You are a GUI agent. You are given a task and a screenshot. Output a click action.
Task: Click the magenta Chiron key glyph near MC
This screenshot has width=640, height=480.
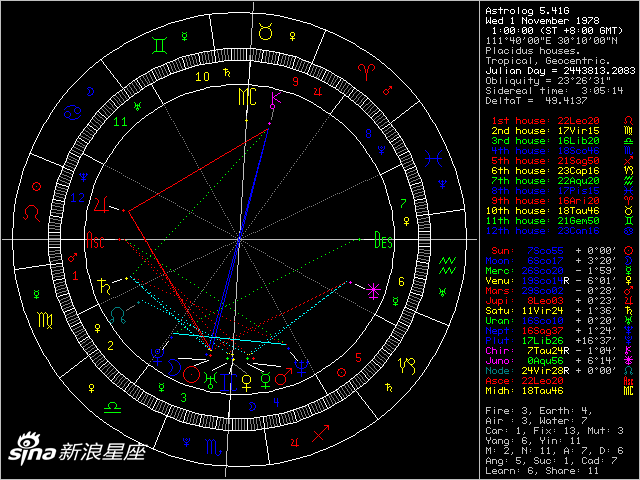pyautogui.click(x=276, y=98)
